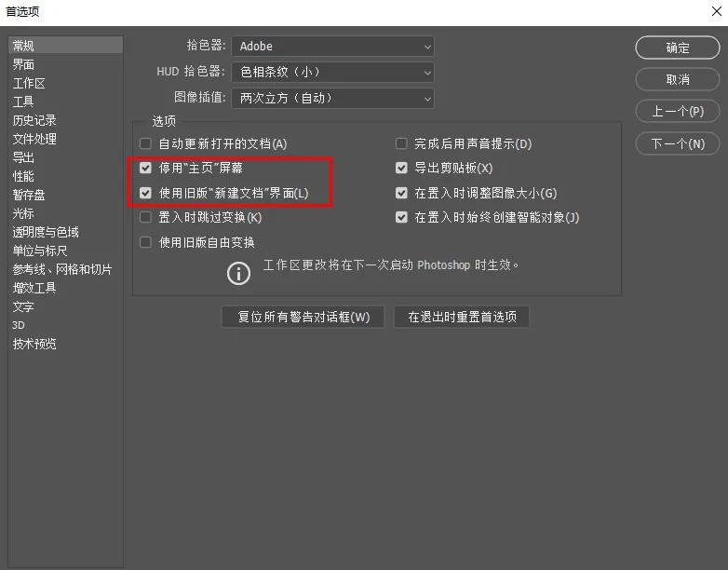This screenshot has width=728, height=570.
Task: Uncheck 停用"主页"屏幕 checkbox
Action: click(145, 168)
